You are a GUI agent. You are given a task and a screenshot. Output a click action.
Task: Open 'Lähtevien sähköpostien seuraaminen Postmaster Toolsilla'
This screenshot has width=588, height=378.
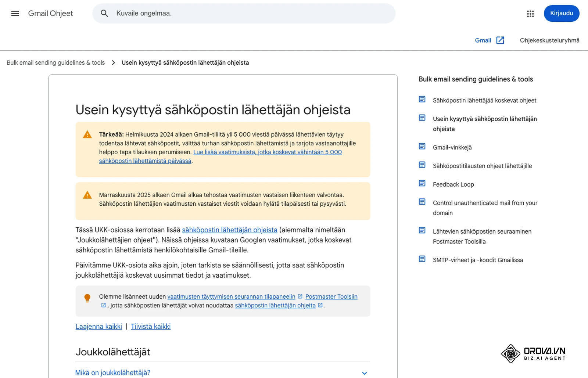point(482,237)
